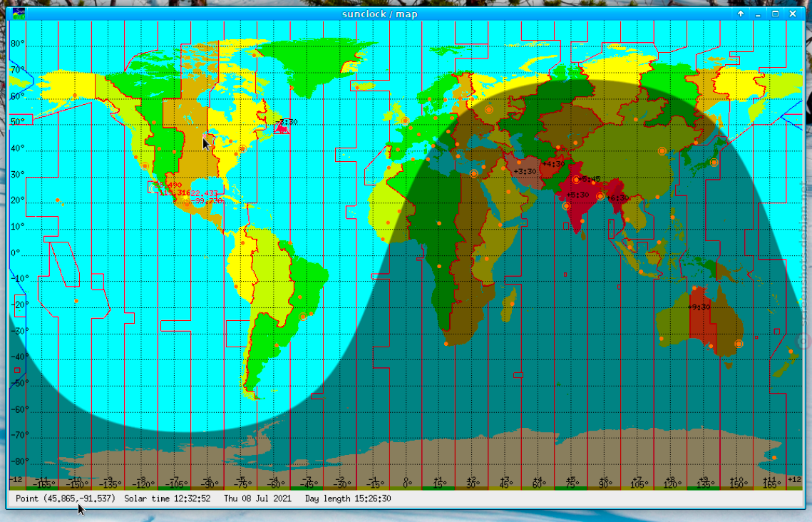Select the circled Moscow city marker
Screen dimensions: 812x522
[x=488, y=110]
